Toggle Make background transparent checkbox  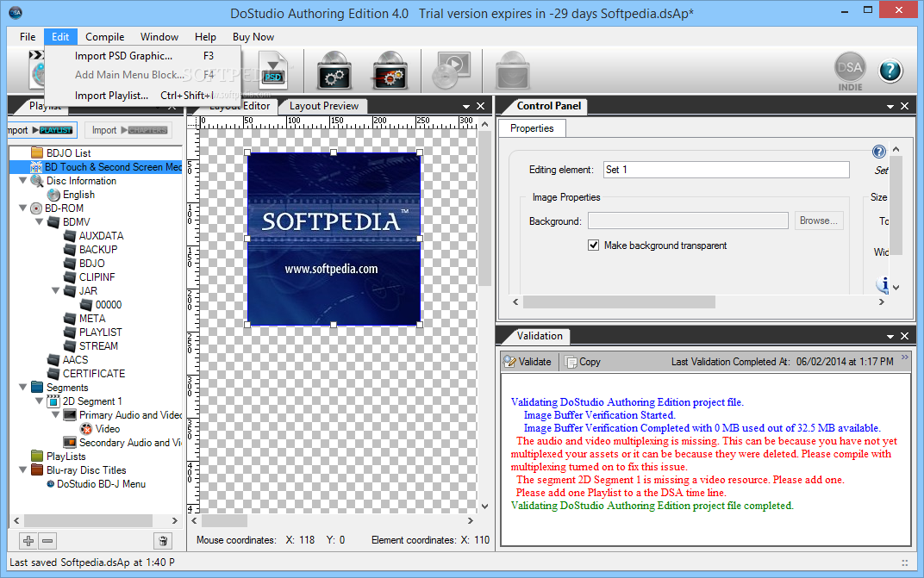coord(593,245)
